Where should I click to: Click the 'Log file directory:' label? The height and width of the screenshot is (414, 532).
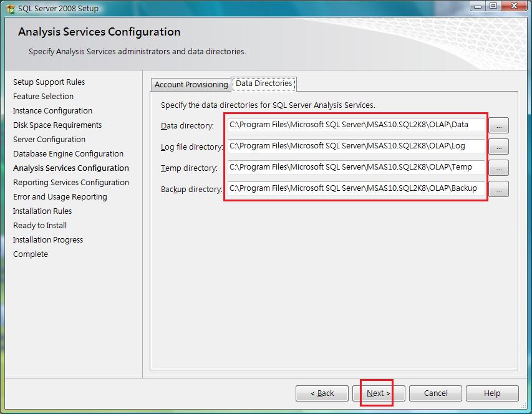coord(191,147)
